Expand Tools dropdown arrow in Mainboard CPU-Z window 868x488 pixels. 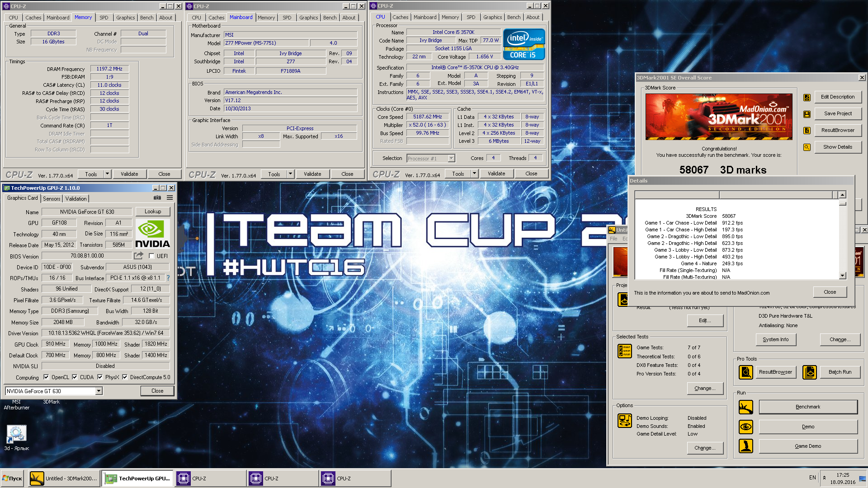tap(291, 174)
